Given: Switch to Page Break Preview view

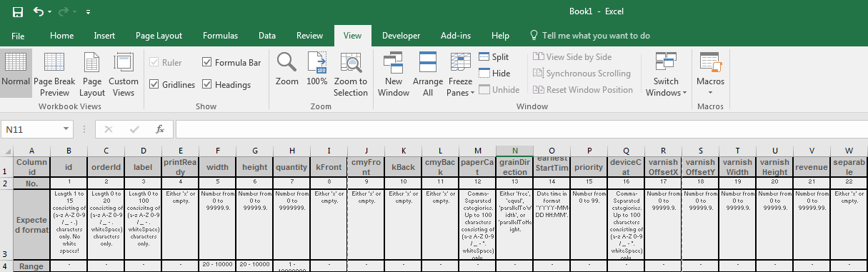Looking at the screenshot, I should click(x=54, y=74).
